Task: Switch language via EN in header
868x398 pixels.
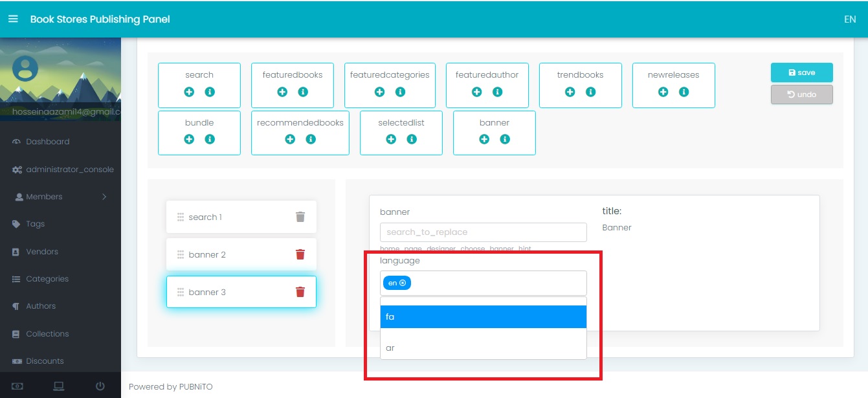Action: pos(850,19)
